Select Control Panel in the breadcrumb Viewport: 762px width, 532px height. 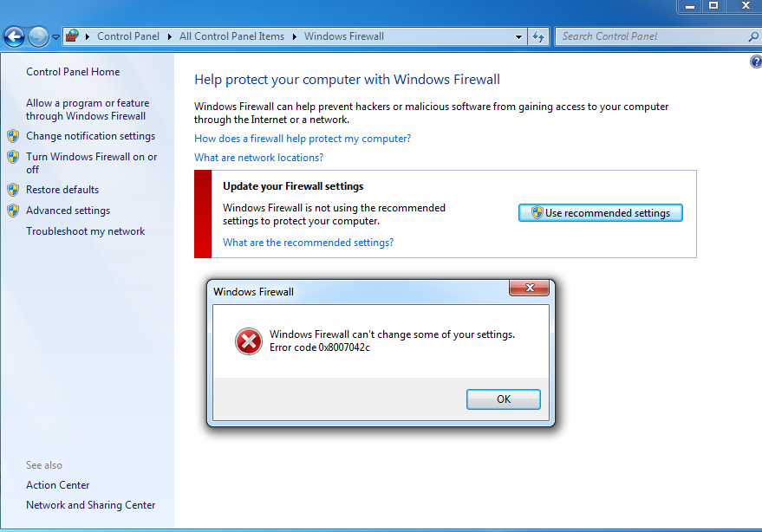click(128, 36)
